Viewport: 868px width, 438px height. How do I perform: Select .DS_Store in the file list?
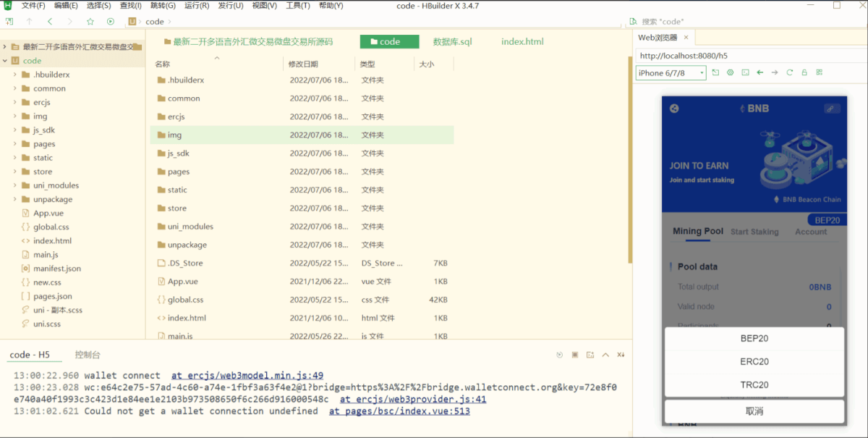click(x=185, y=264)
